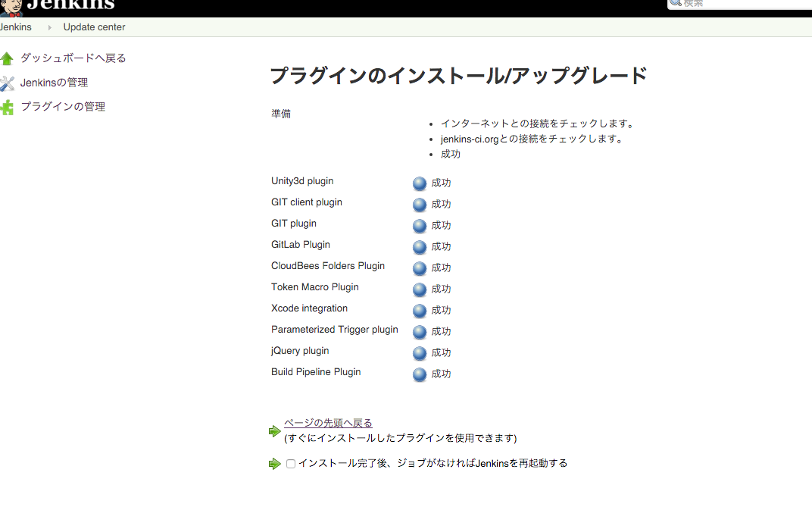Open Jenkinsの管理 sidebar link
Image resolution: width=812 pixels, height=507 pixels.
pyautogui.click(x=54, y=83)
